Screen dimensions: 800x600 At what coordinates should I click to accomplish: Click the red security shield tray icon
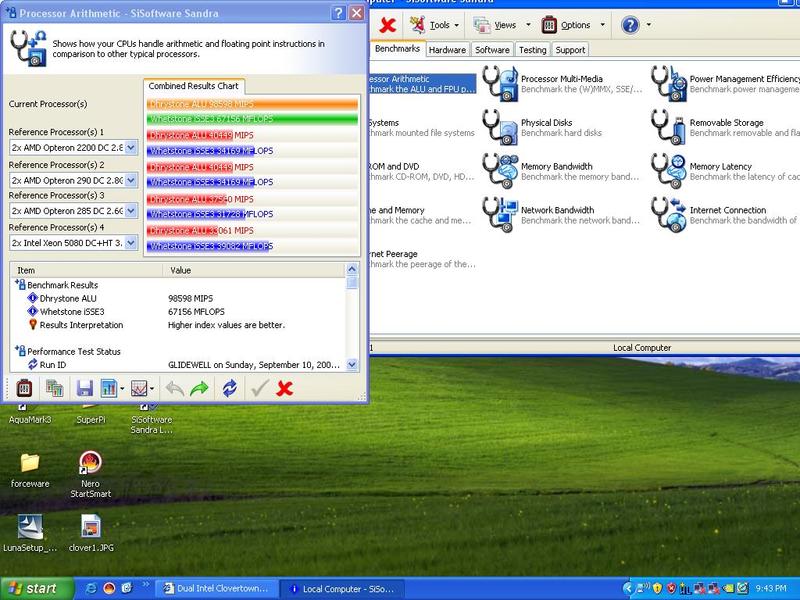[x=670, y=588]
